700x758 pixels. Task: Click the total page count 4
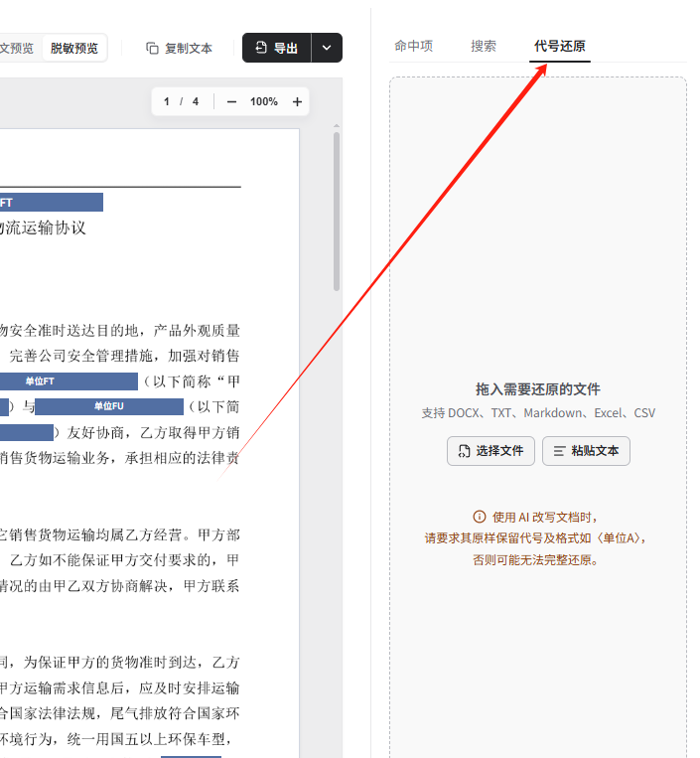click(196, 102)
